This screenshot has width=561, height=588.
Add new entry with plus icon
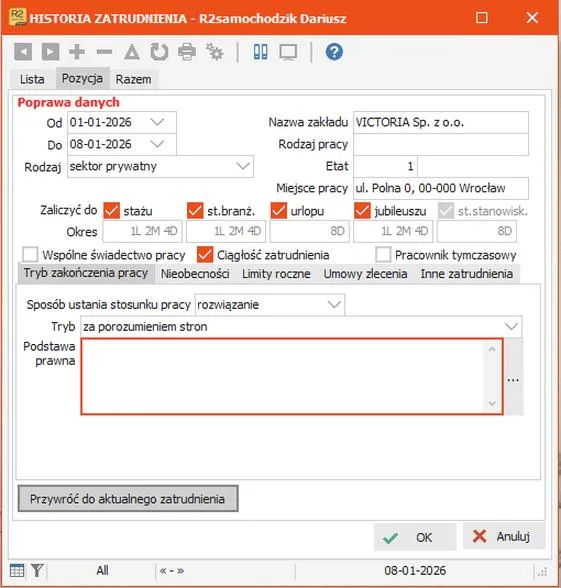click(77, 52)
